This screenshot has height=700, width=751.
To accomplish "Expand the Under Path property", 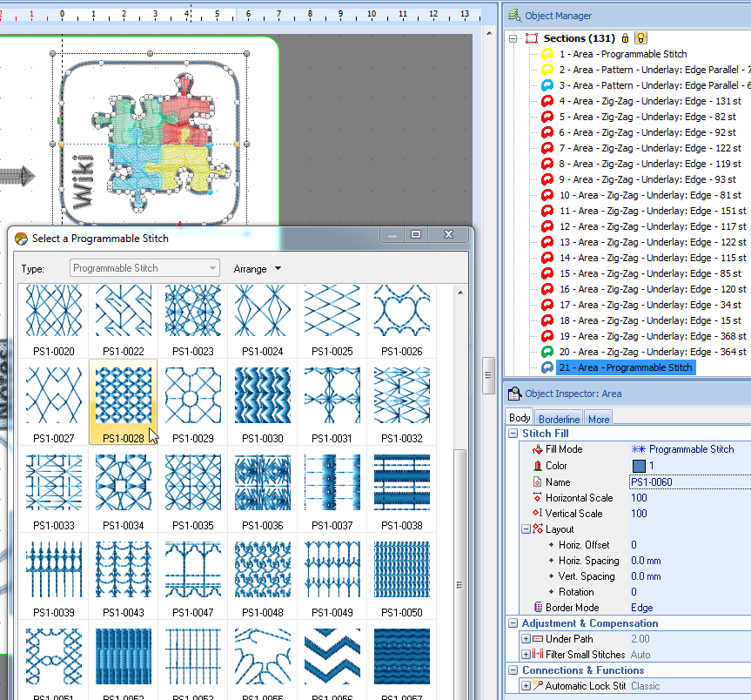I will tap(526, 639).
